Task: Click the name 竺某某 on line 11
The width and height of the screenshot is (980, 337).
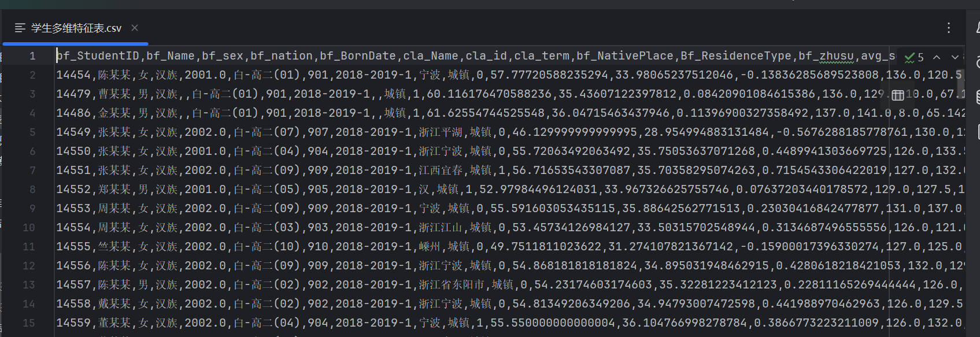Action: (x=114, y=247)
